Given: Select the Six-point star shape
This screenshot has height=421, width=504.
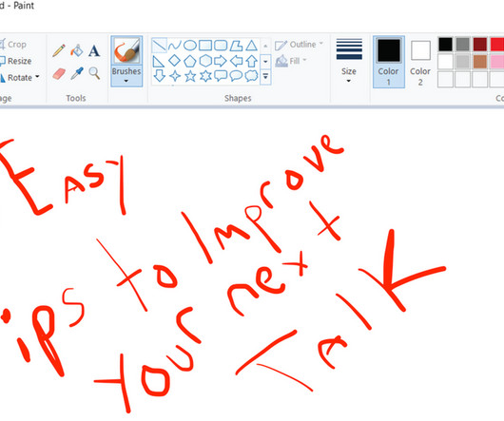Looking at the screenshot, I should click(205, 76).
